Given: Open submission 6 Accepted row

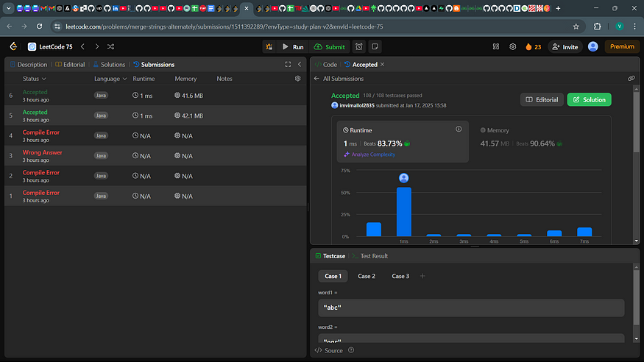Looking at the screenshot, I should pyautogui.click(x=155, y=95).
